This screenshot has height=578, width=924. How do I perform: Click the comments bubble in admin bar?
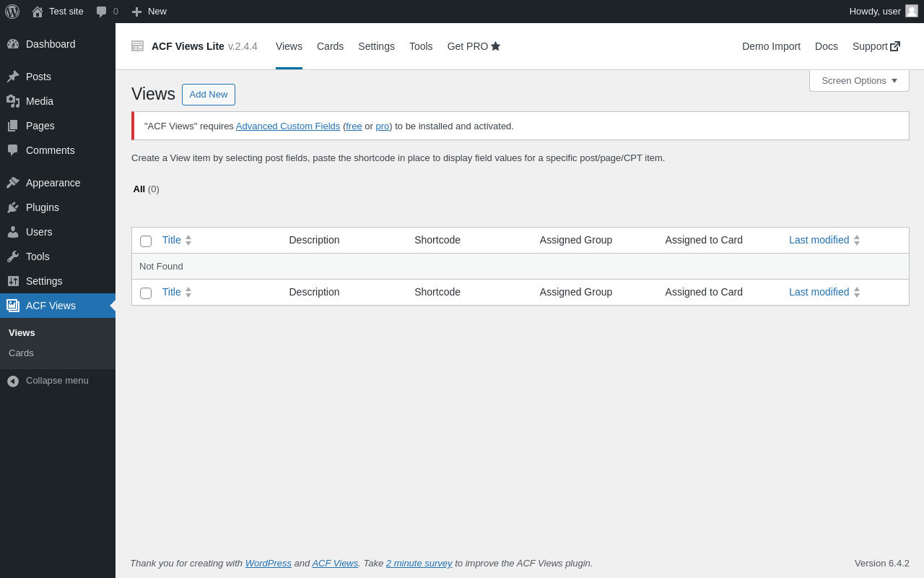pyautogui.click(x=102, y=12)
